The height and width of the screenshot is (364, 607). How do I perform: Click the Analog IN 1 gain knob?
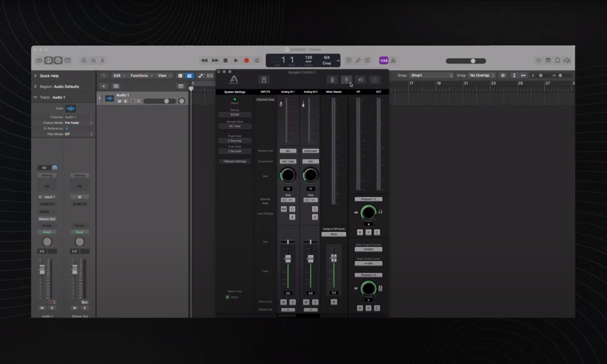click(288, 175)
